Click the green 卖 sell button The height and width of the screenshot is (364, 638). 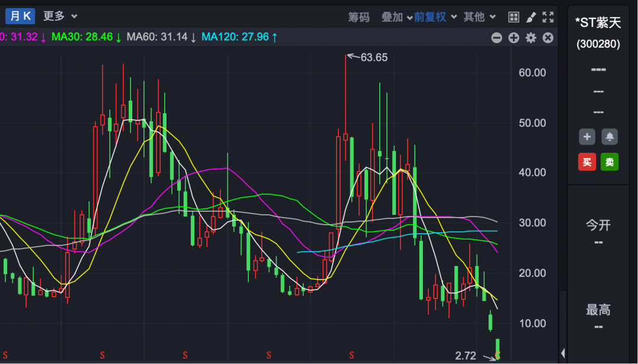[610, 162]
